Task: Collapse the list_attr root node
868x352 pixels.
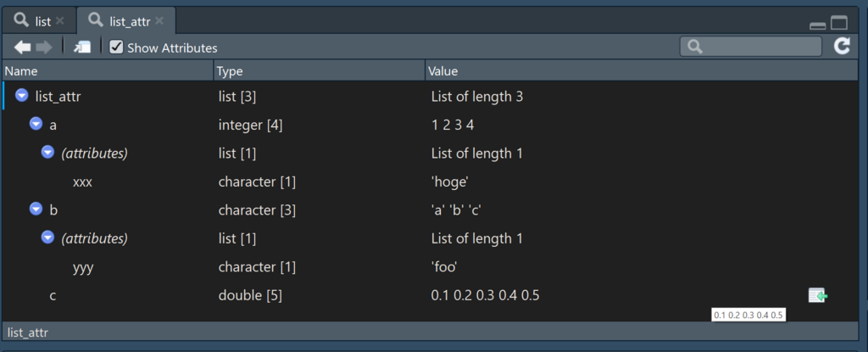Action: [x=21, y=96]
